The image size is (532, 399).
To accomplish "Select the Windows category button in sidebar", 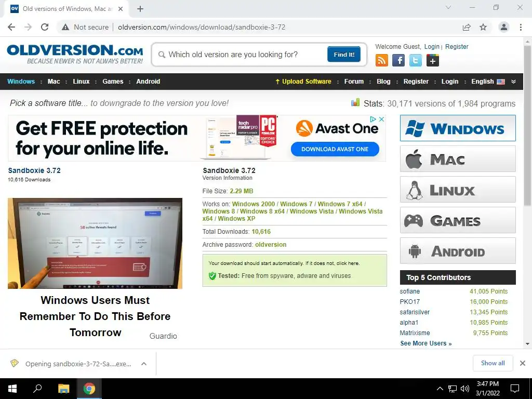I will (458, 128).
